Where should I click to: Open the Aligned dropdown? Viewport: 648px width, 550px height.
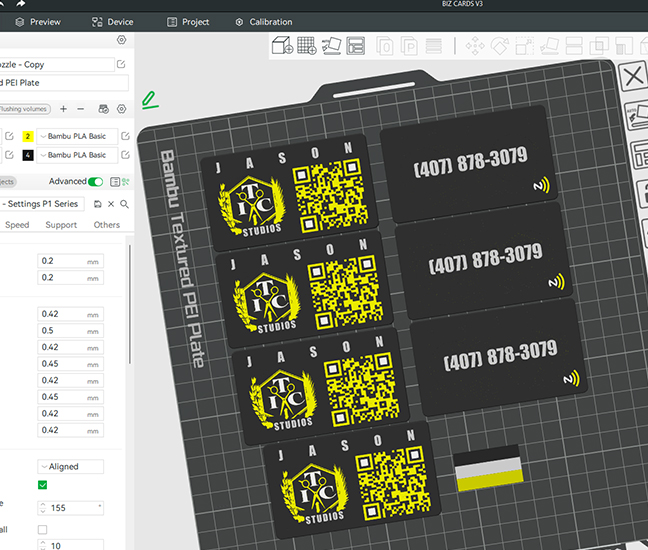tap(70, 467)
